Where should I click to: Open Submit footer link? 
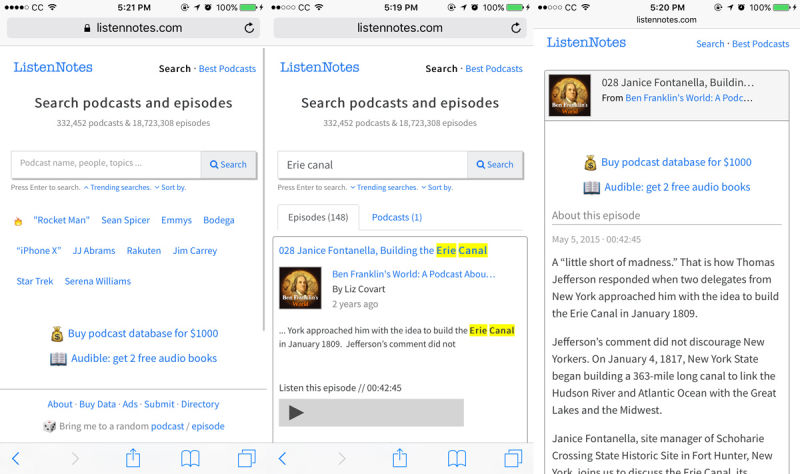click(159, 404)
